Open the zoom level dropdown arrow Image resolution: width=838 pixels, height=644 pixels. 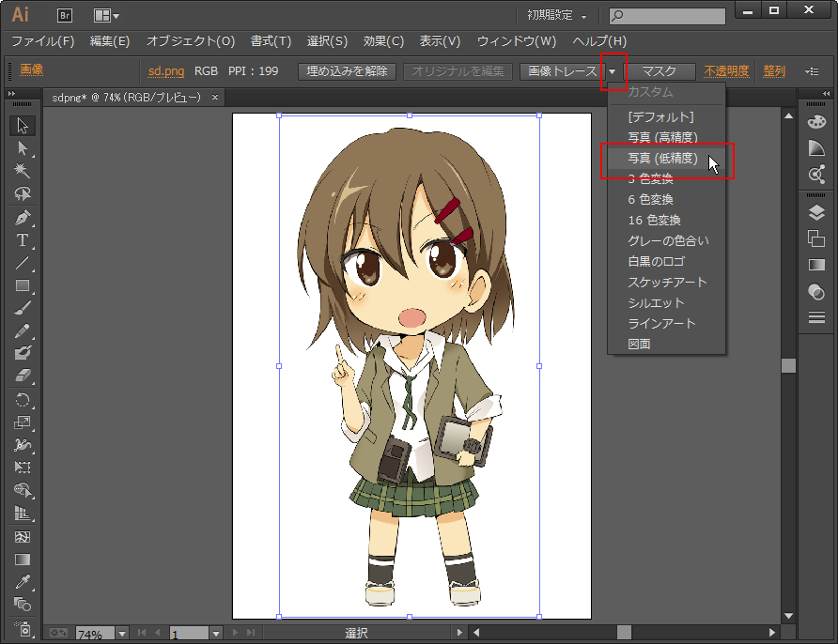(122, 634)
